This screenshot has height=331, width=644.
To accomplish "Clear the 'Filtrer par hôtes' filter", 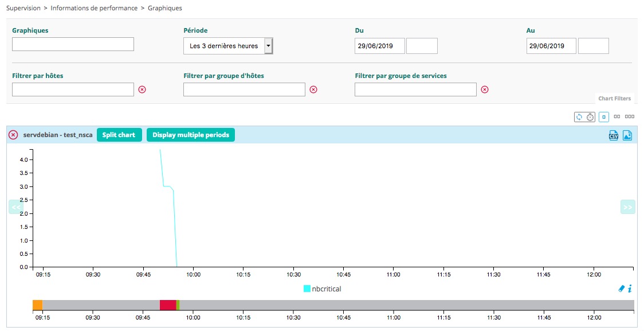I will (142, 89).
